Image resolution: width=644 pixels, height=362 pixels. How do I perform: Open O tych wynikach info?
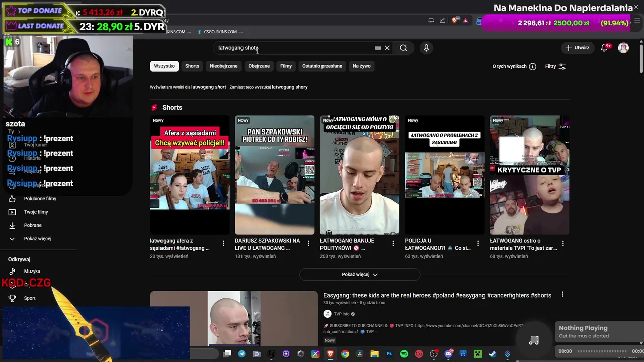(514, 66)
